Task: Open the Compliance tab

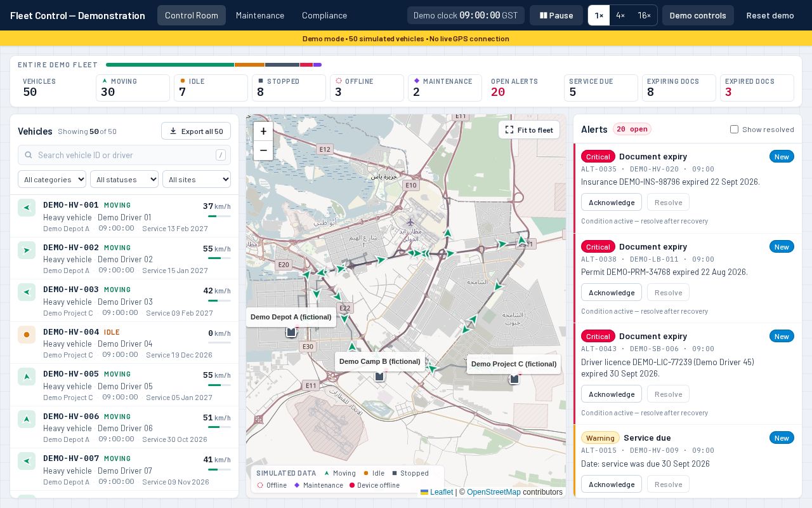Action: pos(324,15)
